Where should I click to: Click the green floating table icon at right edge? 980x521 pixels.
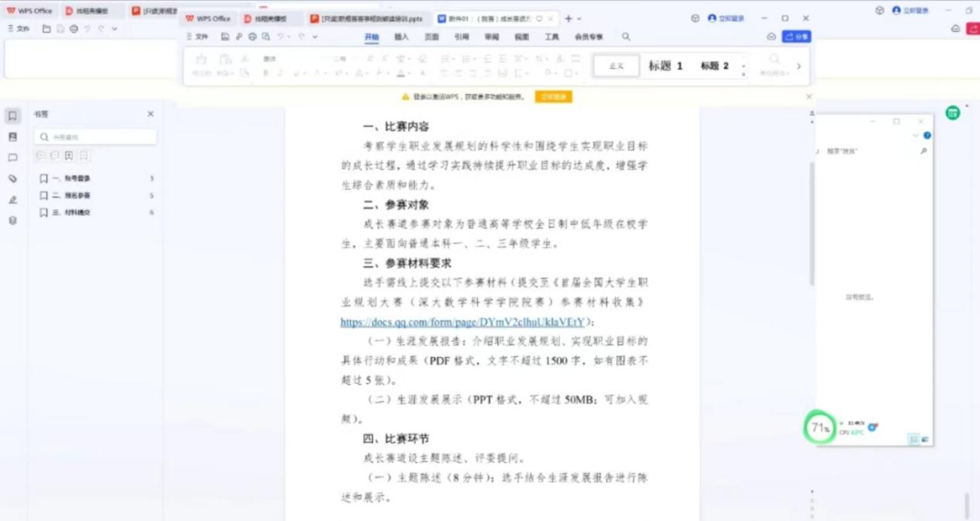(952, 113)
